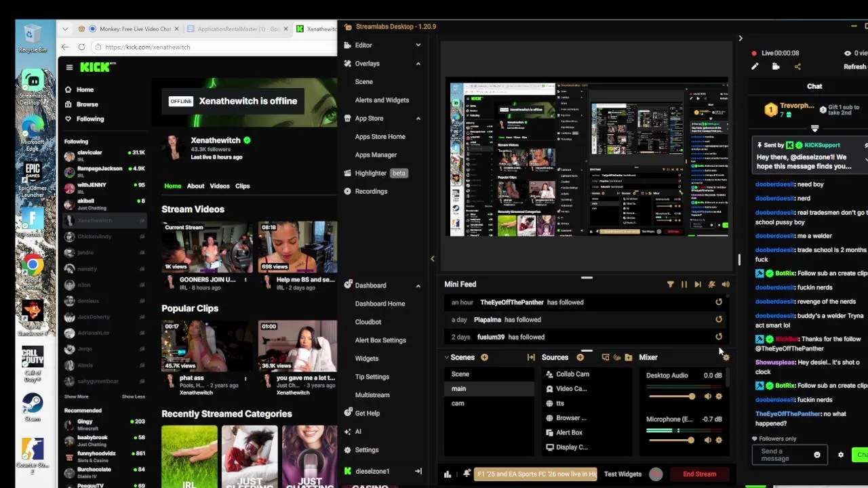Open Steam desktop shortcut
868x488 pixels.
[x=33, y=407]
